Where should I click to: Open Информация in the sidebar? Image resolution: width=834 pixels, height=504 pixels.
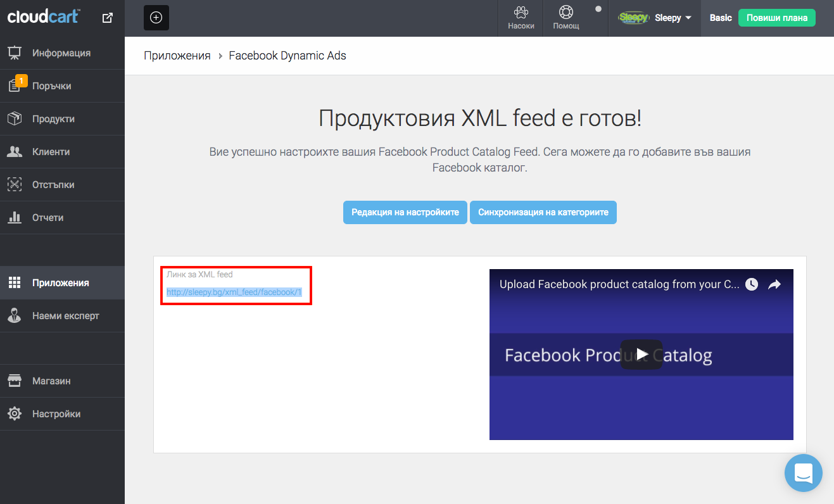coord(62,53)
